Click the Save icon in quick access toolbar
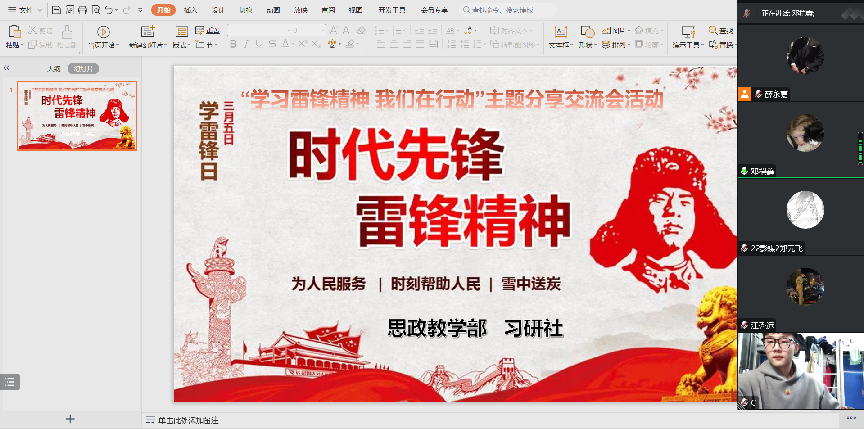The height and width of the screenshot is (429, 864). 56,10
